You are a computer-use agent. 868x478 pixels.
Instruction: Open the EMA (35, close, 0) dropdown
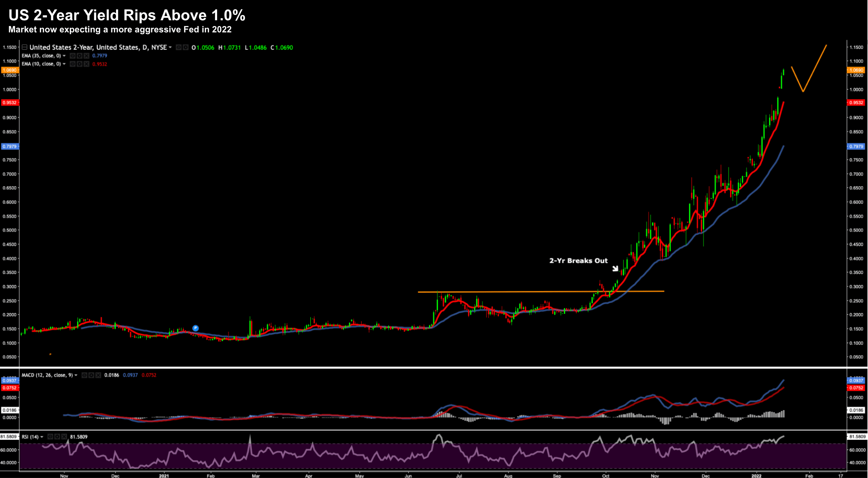click(64, 56)
